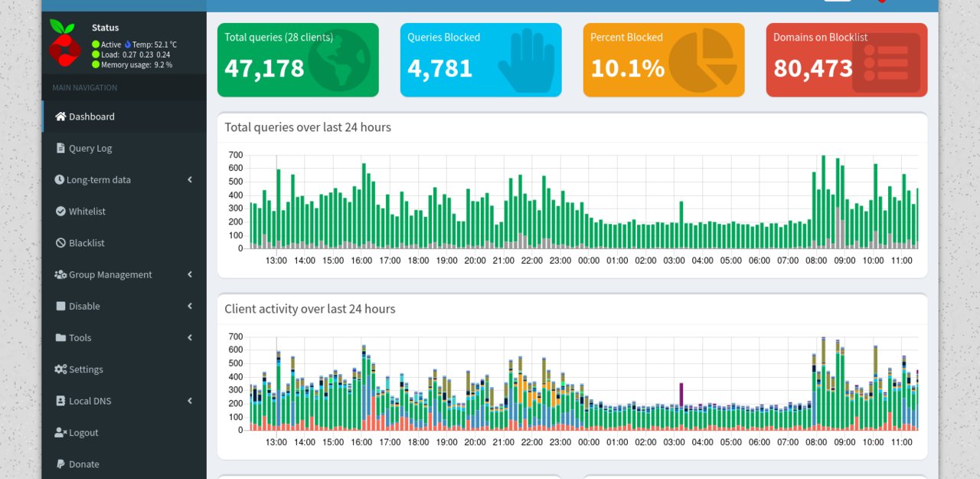Click the pie chart icon on Percent Blocked

click(x=703, y=61)
